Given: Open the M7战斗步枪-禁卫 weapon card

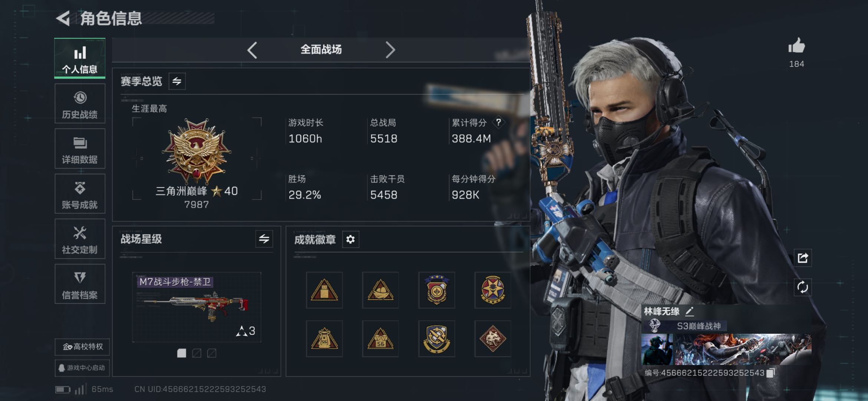Looking at the screenshot, I should (197, 307).
